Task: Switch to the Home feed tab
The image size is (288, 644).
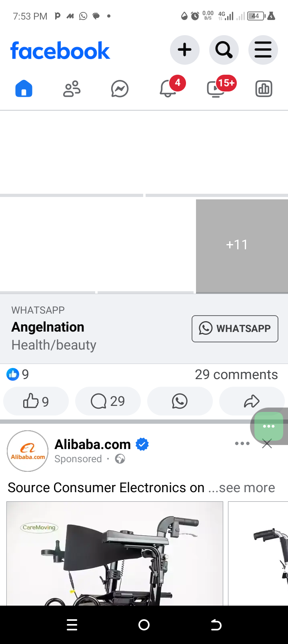Action: pos(24,89)
